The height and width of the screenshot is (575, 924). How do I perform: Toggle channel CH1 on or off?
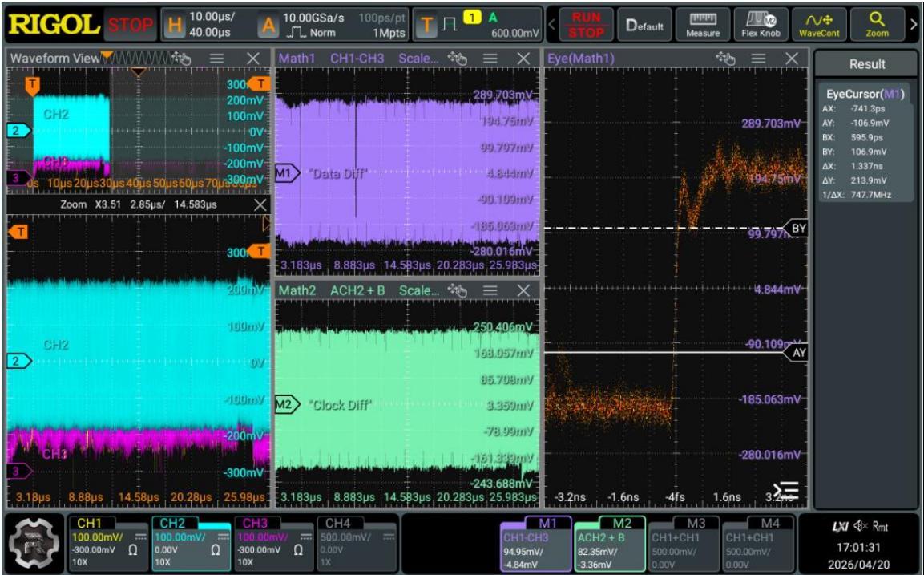(89, 523)
